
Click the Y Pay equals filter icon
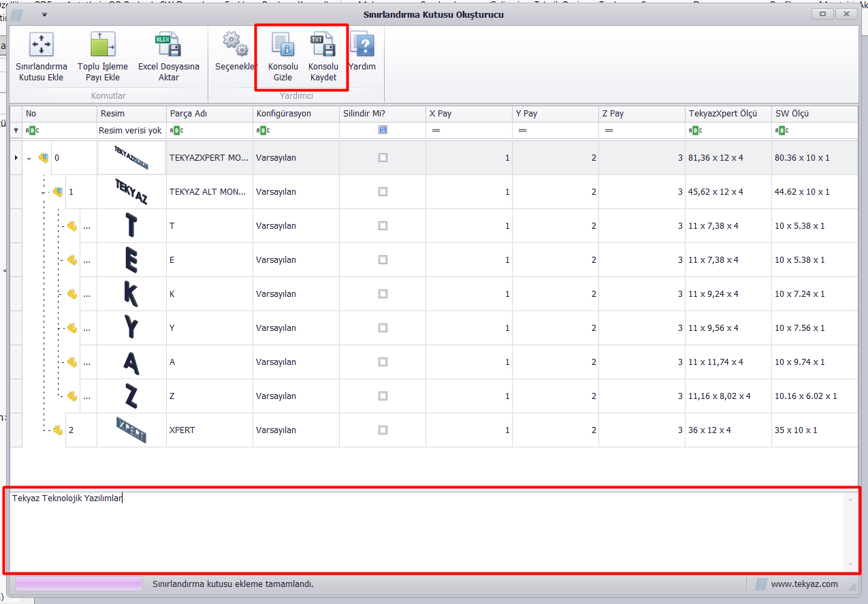tap(522, 131)
